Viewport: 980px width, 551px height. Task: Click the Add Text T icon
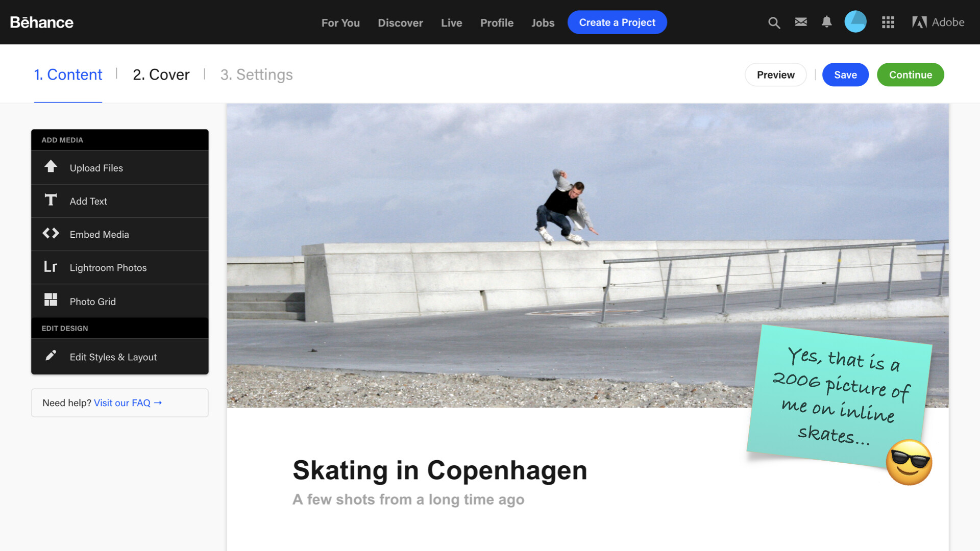point(51,200)
